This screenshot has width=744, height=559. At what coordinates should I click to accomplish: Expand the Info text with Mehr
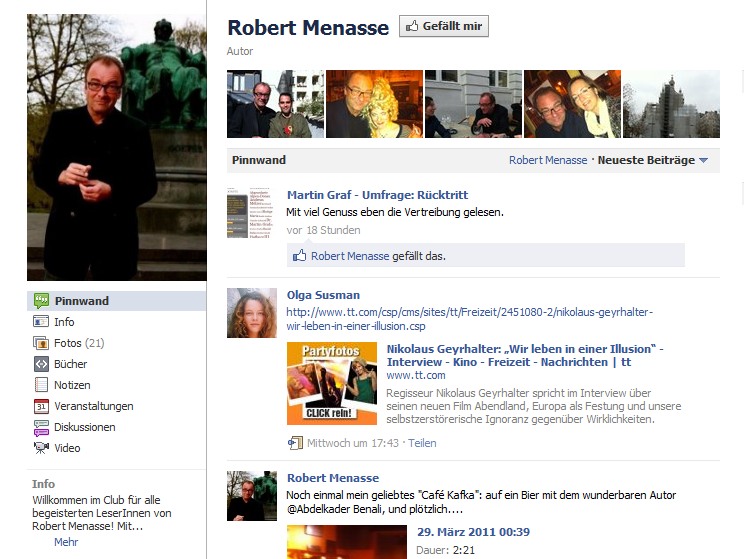(66, 542)
